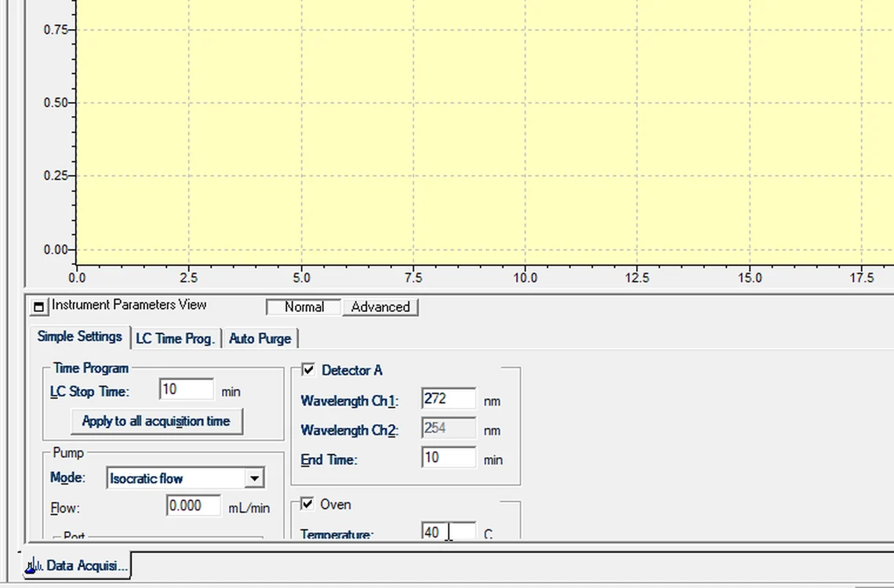Click the 5.0 x-axis tick label
The image size is (894, 588).
[x=302, y=278]
